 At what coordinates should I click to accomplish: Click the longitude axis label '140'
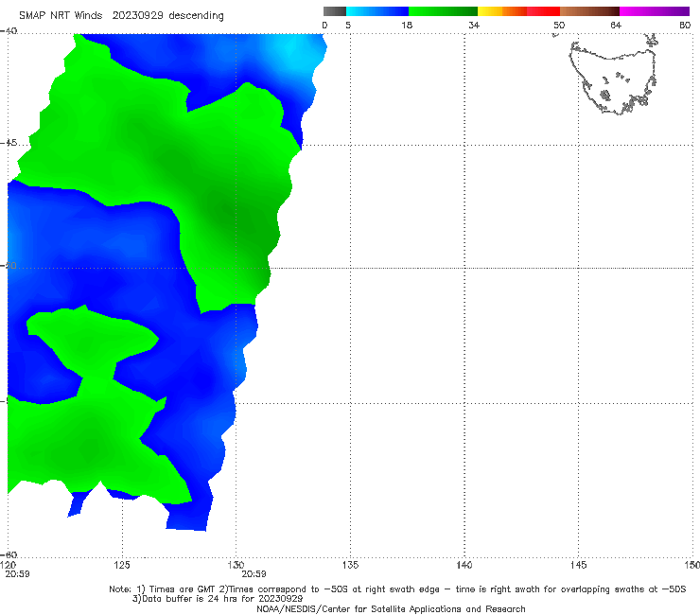point(464,565)
